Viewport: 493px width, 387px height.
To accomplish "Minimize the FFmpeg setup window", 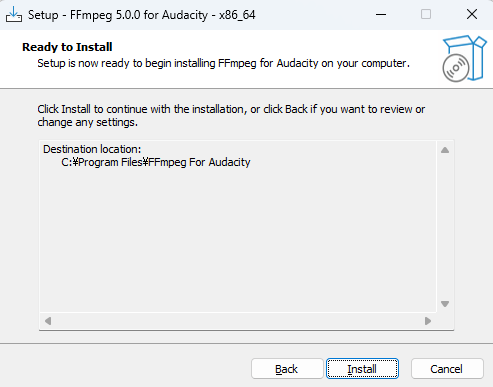I will tap(381, 15).
